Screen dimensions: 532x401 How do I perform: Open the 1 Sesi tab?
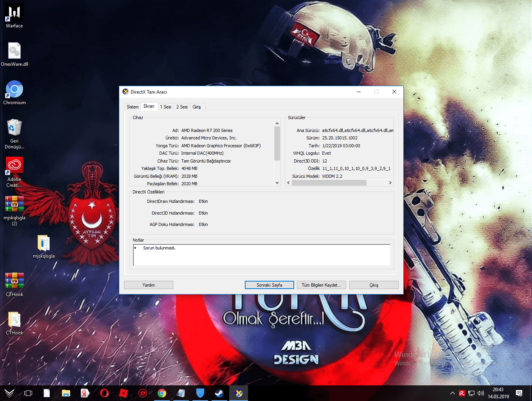[165, 107]
